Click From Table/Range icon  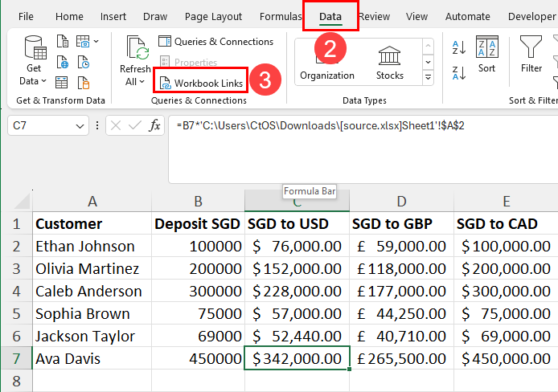click(x=62, y=83)
